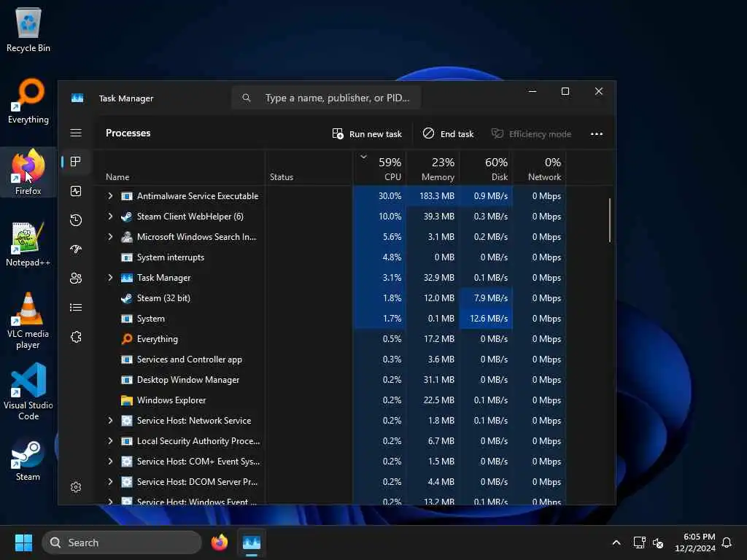Click 183.3 MB memory cell
This screenshot has height=560, width=747.
point(433,196)
